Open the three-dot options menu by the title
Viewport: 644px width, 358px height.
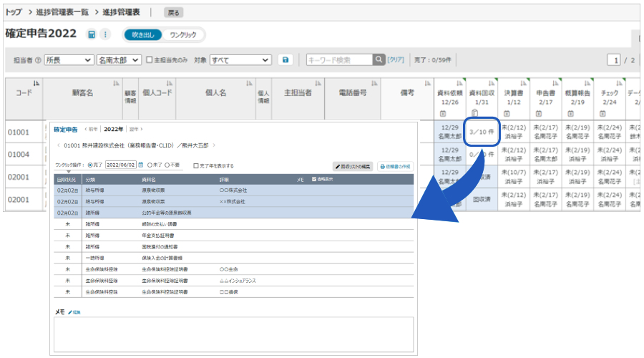point(105,34)
